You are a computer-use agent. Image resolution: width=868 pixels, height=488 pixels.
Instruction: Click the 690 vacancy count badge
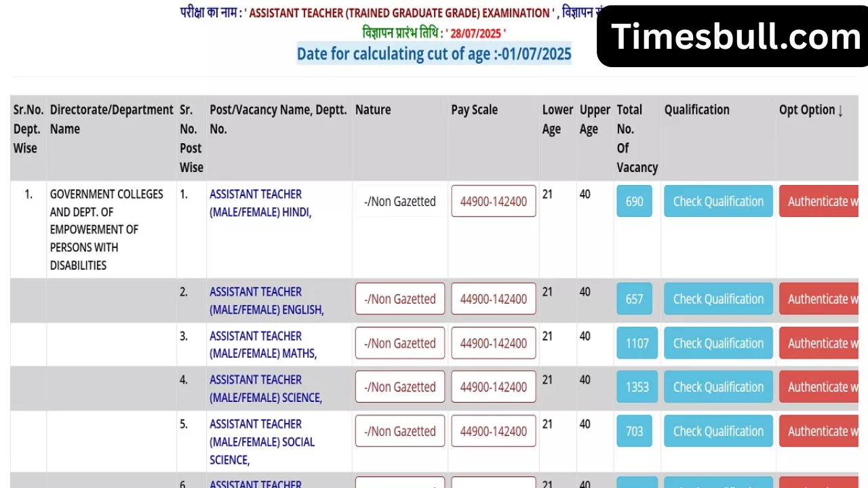634,201
